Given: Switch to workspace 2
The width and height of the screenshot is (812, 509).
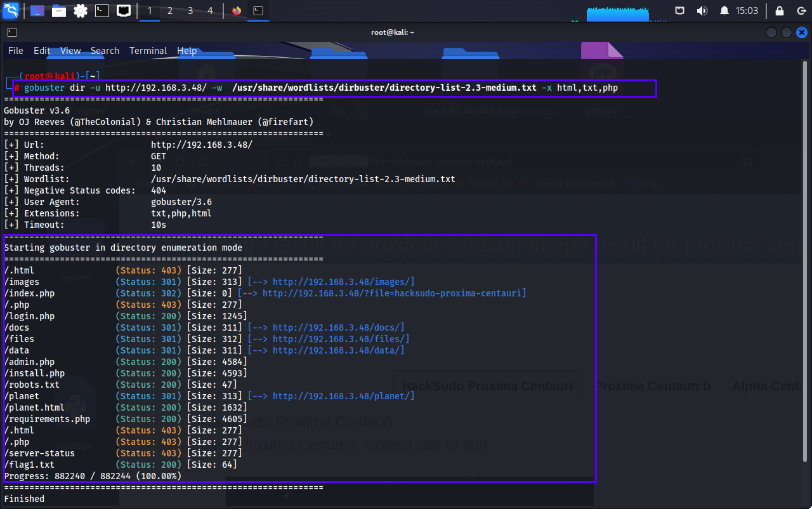Looking at the screenshot, I should click(x=170, y=11).
